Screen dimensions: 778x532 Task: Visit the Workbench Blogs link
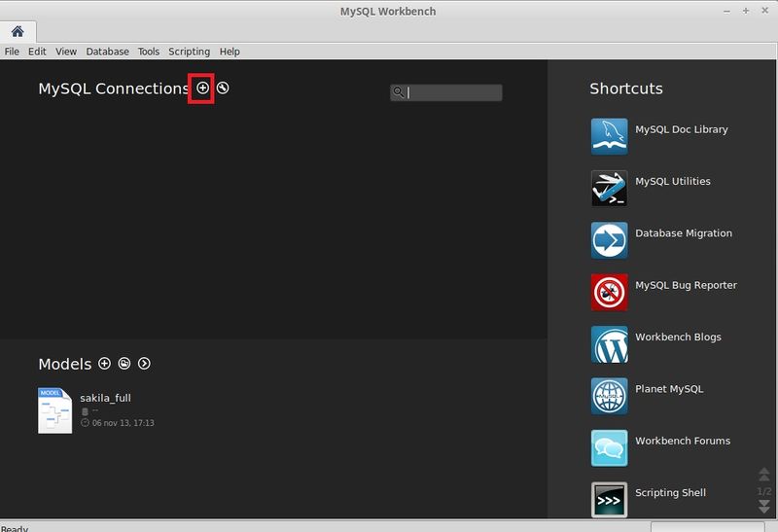(x=678, y=337)
